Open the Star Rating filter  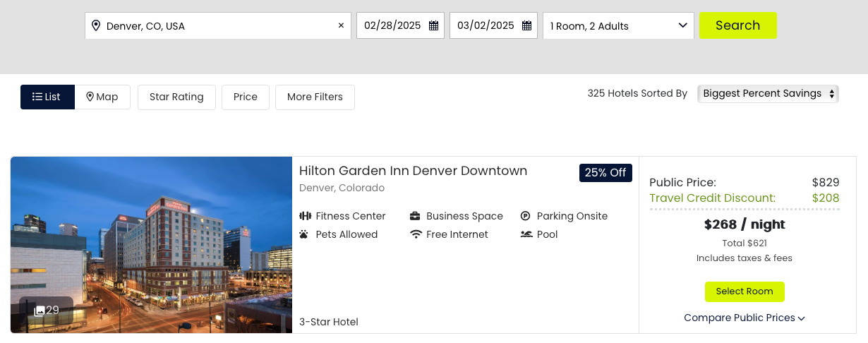point(176,97)
